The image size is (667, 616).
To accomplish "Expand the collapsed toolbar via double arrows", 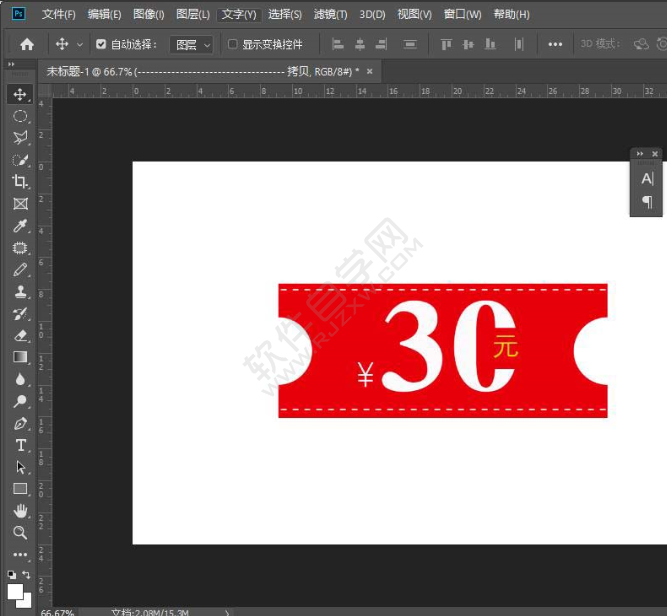I will pos(11,64).
